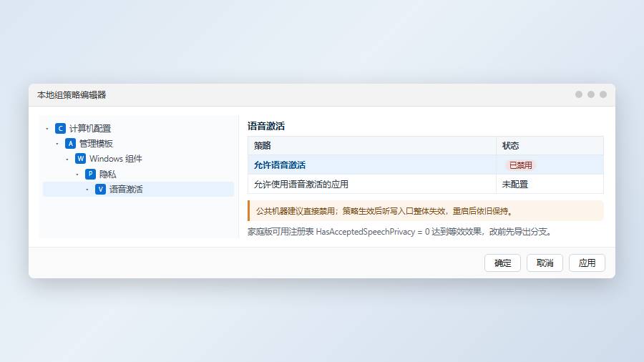Select Windows 组件 tree label
Screen dimensions: 644x362
click(x=116, y=159)
